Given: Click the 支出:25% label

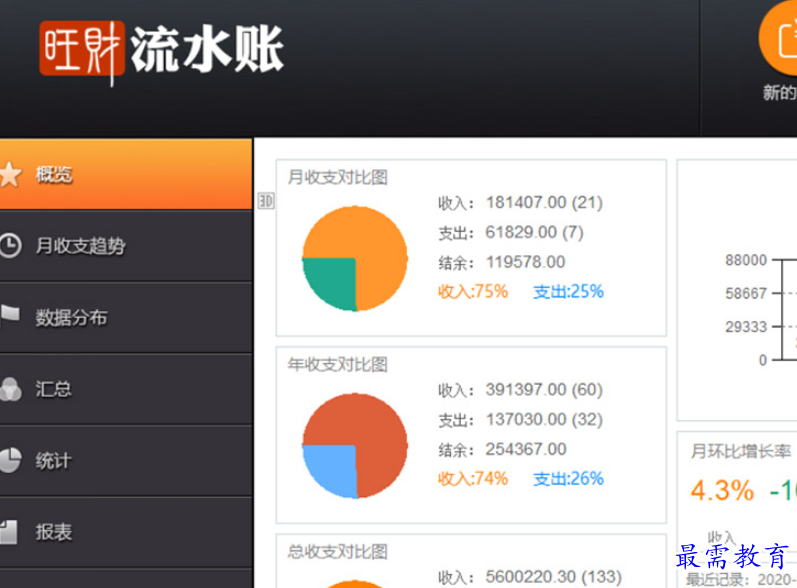Looking at the screenshot, I should pyautogui.click(x=568, y=292).
